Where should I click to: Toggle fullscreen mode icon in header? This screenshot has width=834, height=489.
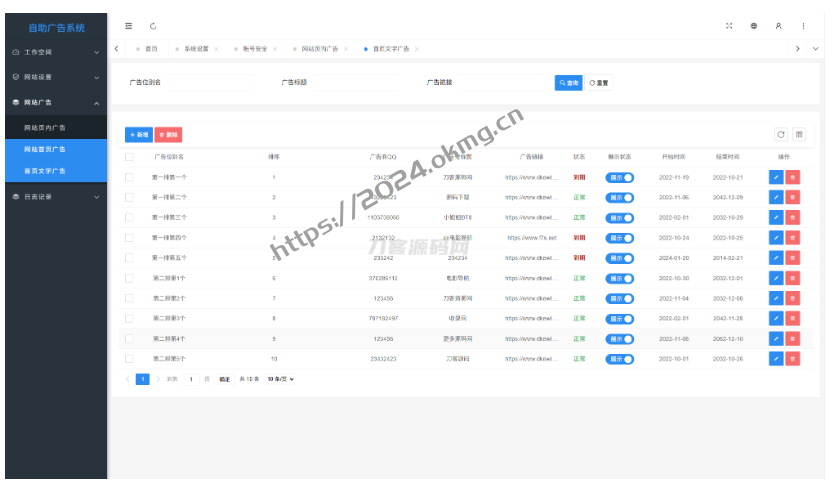[x=729, y=26]
